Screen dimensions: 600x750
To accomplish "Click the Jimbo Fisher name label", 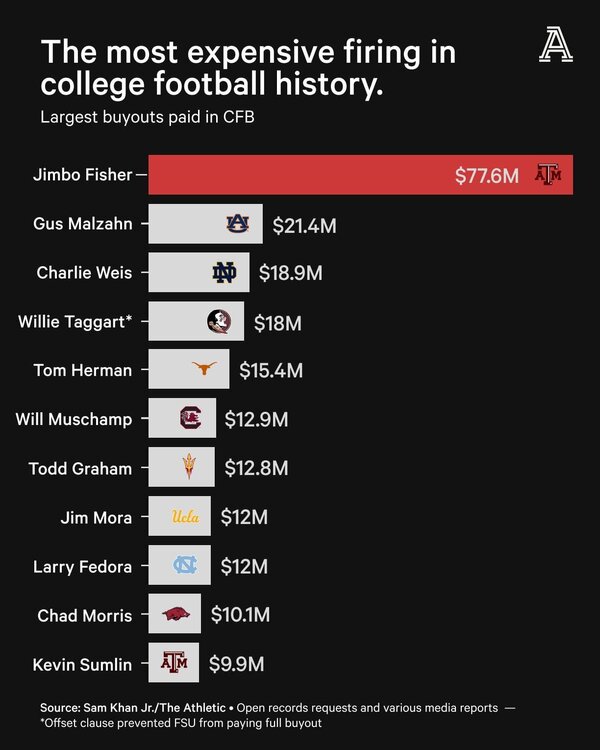I will click(x=81, y=175).
